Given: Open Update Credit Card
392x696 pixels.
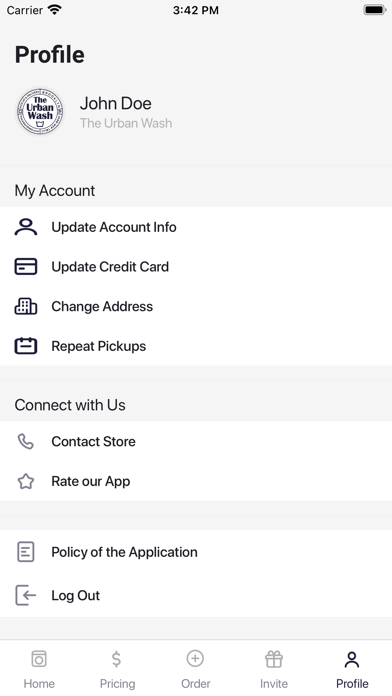Looking at the screenshot, I should click(x=196, y=267).
